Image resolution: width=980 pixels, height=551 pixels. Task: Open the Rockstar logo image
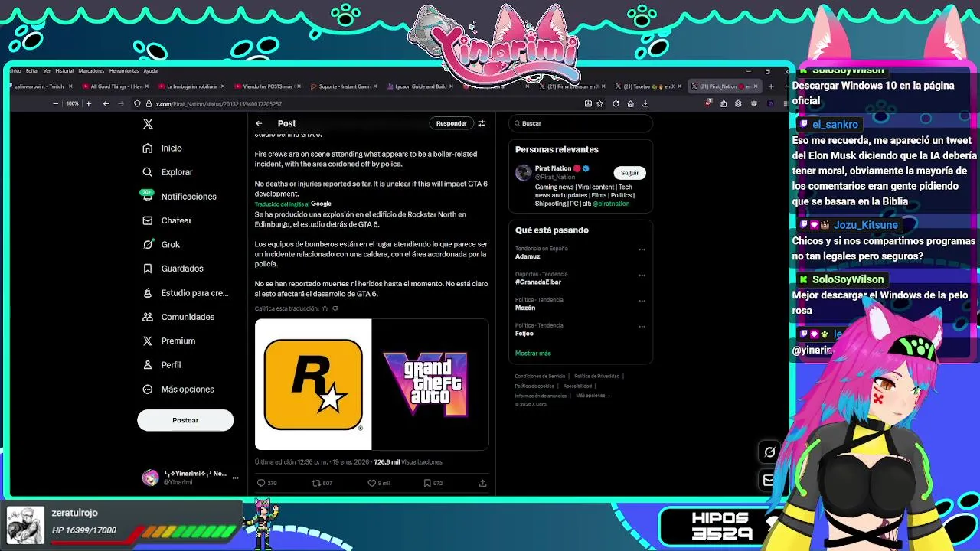(313, 384)
